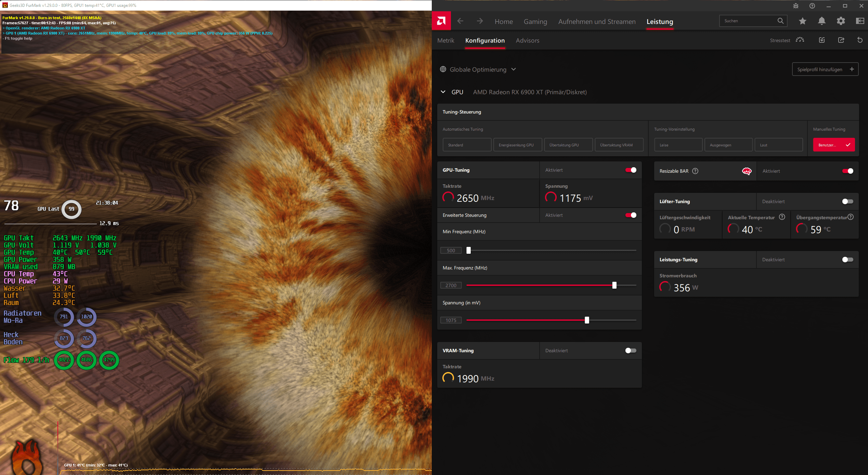Select Übertaktung GPU preset

tap(568, 145)
